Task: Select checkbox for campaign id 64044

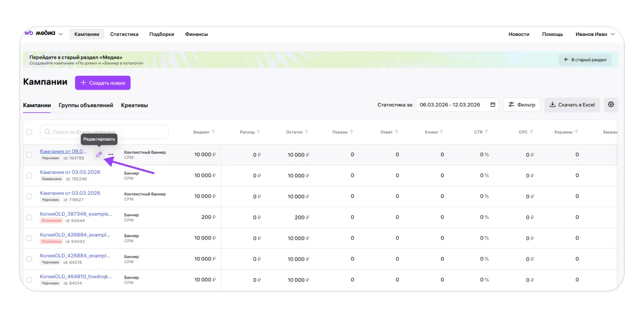Action: [29, 217]
